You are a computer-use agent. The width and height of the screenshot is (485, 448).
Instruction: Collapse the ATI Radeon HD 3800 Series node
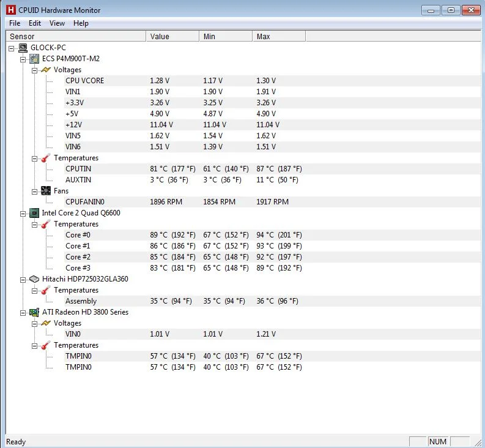(23, 313)
